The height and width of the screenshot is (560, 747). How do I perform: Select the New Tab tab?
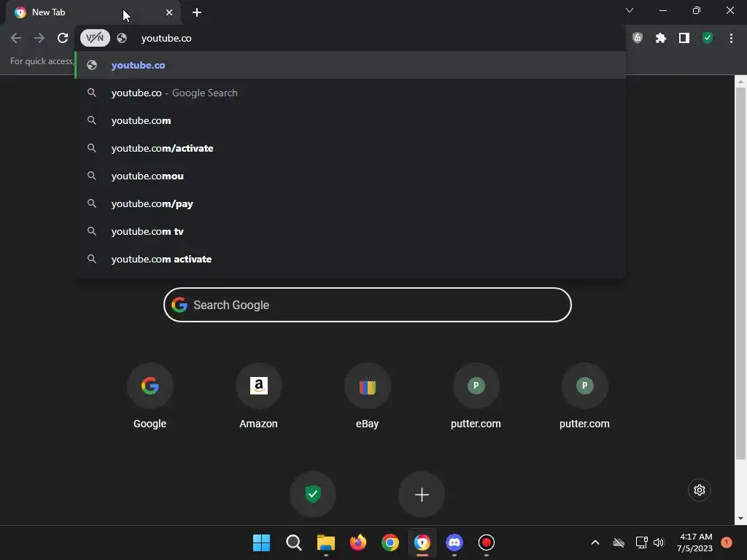coord(94,12)
